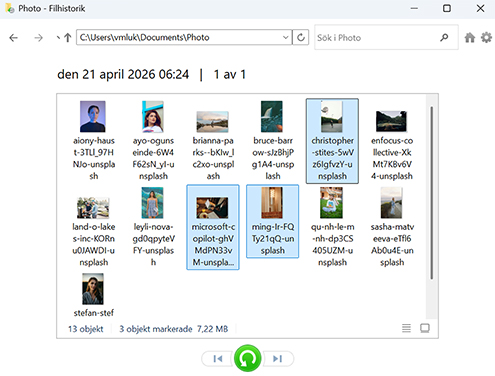Select the bruce-barrow photo thumbnail

272,117
